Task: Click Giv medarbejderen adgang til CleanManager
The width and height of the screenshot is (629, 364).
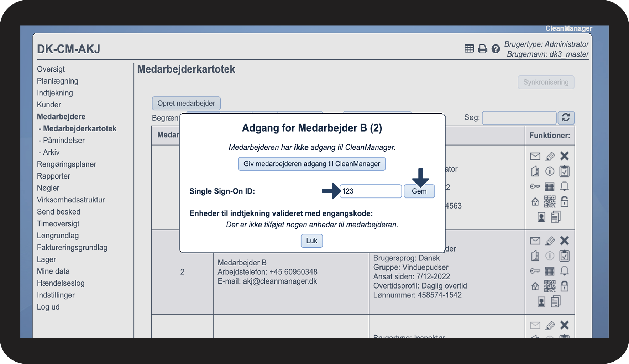Action: pyautogui.click(x=311, y=164)
